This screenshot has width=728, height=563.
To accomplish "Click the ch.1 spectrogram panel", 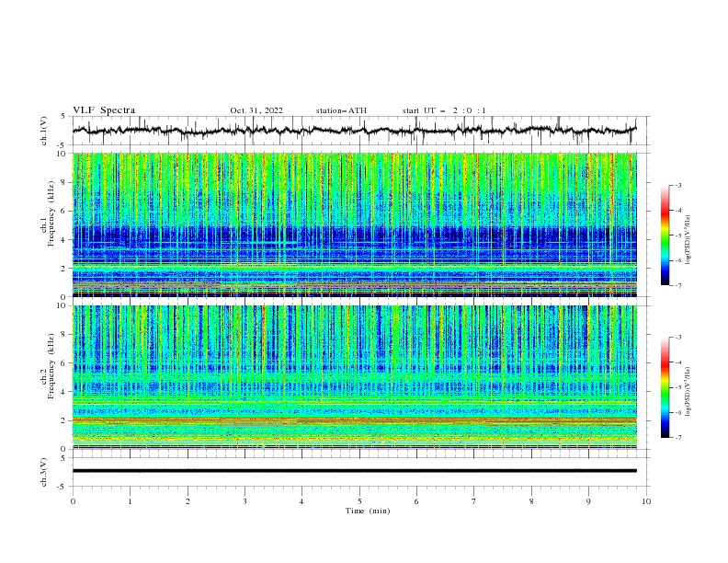I will click(354, 224).
